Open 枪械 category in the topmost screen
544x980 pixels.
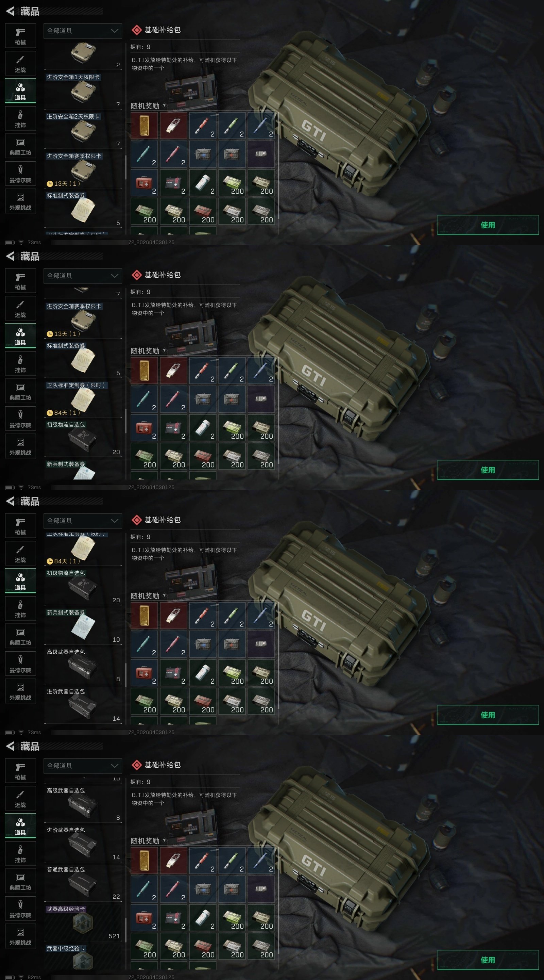coord(20,36)
